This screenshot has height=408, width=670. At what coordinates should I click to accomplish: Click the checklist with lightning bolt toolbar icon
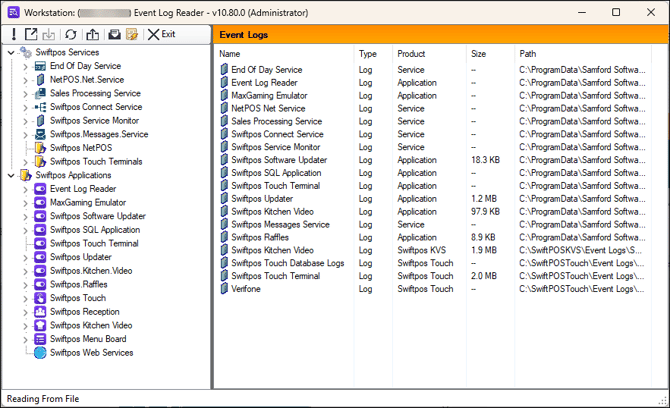point(132,35)
